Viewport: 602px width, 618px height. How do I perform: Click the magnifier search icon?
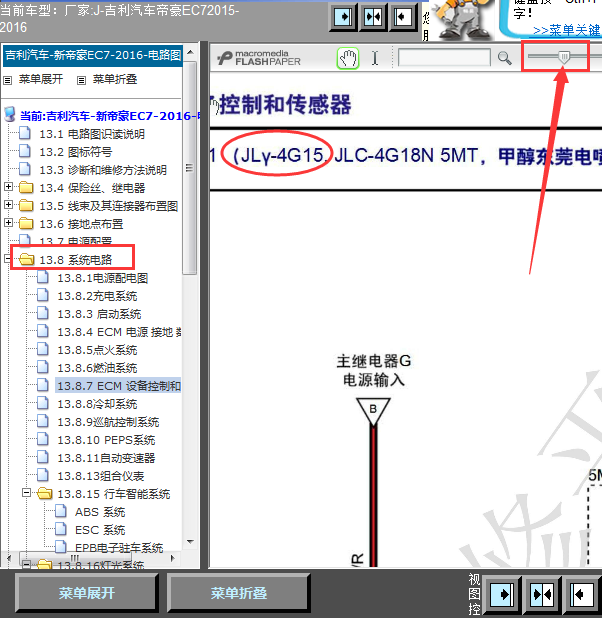pyautogui.click(x=504, y=58)
